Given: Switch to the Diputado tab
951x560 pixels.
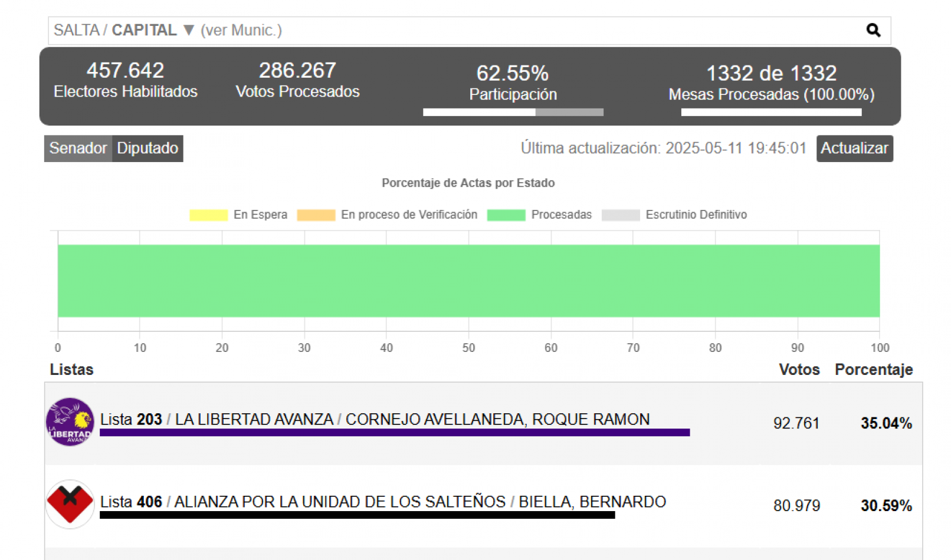Looking at the screenshot, I should tap(147, 148).
